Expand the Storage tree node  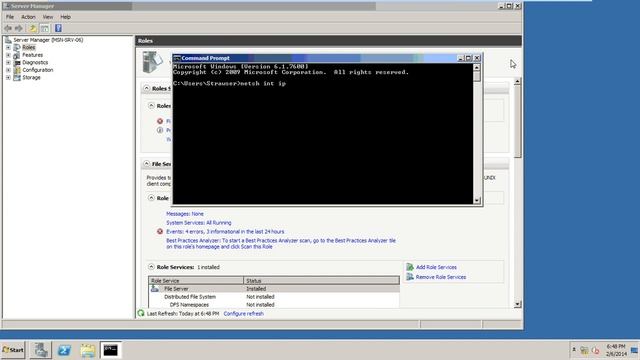8,77
